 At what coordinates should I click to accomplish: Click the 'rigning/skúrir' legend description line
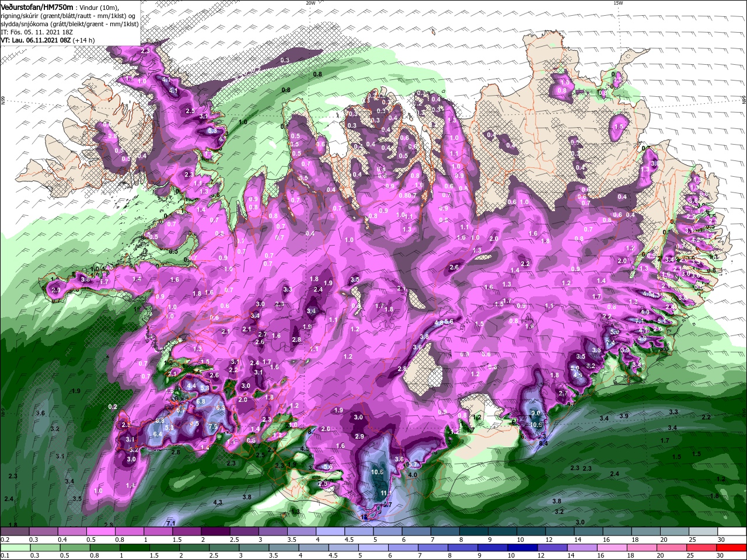pos(68,15)
